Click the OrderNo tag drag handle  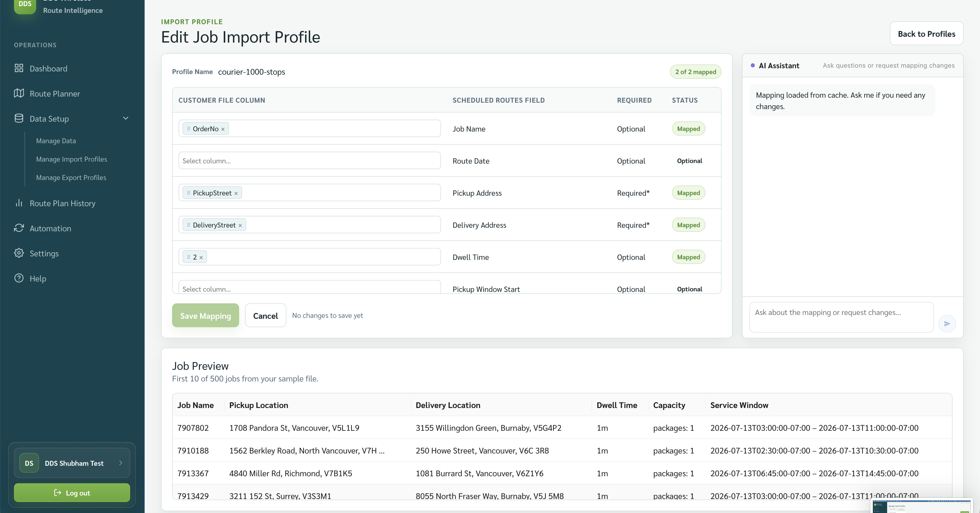pyautogui.click(x=188, y=129)
